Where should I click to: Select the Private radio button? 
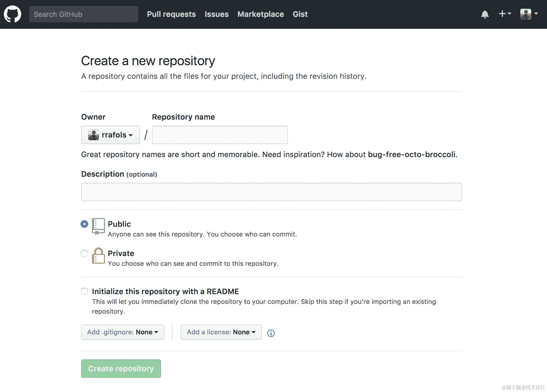point(84,253)
